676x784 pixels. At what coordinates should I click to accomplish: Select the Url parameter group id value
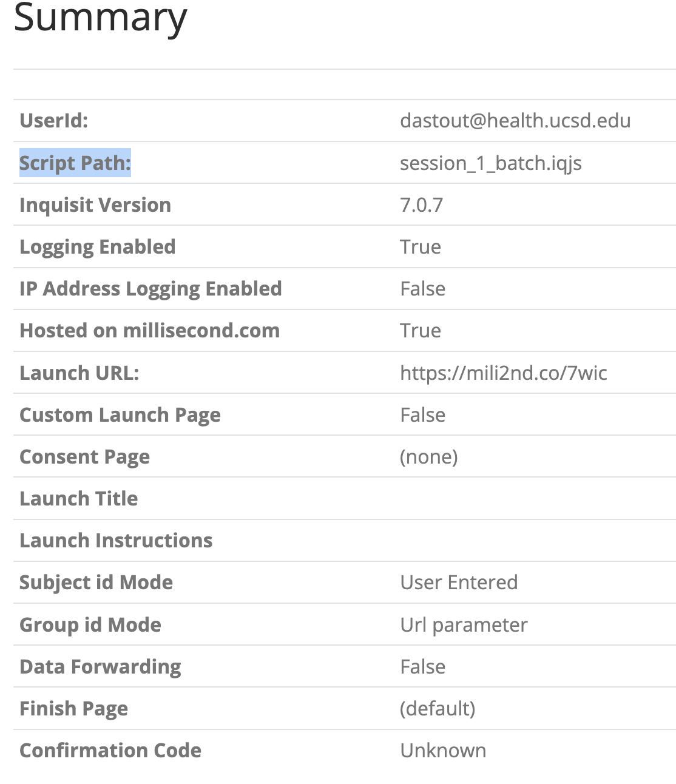[464, 625]
